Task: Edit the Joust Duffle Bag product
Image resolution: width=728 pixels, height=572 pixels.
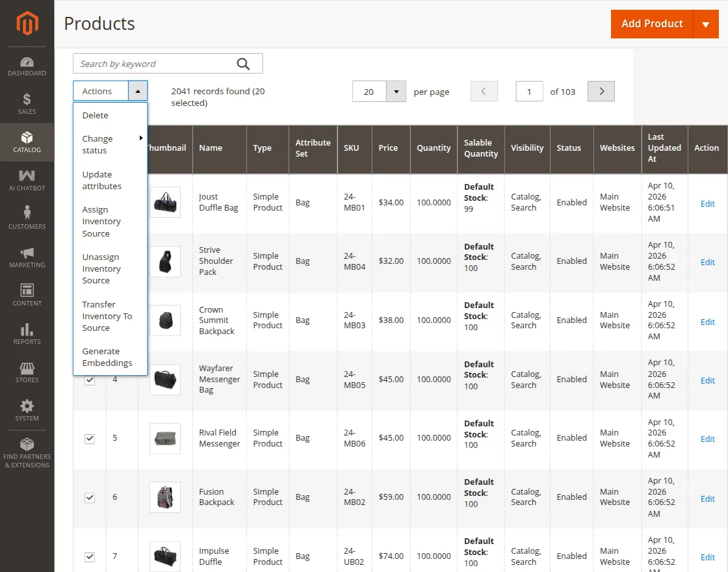Action: 707,203
